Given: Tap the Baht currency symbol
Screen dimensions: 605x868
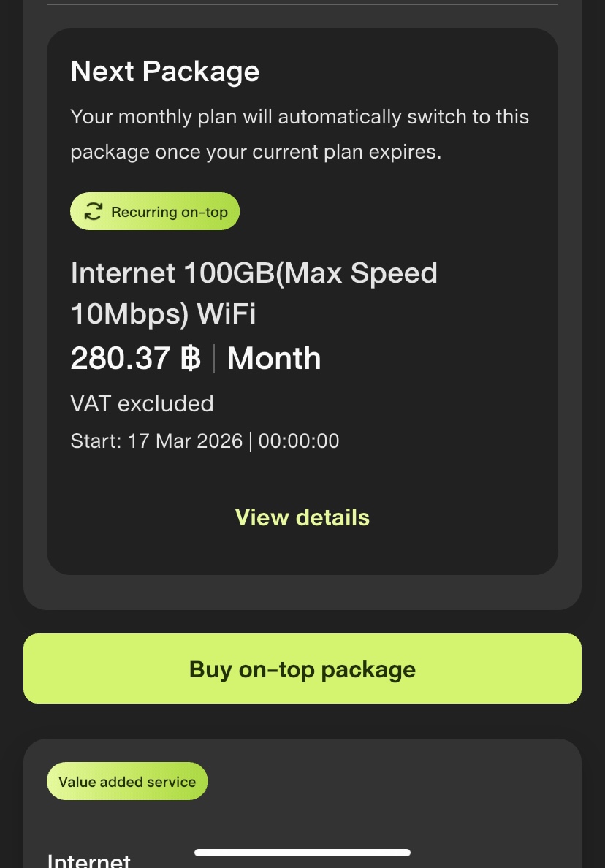Looking at the screenshot, I should pos(190,359).
